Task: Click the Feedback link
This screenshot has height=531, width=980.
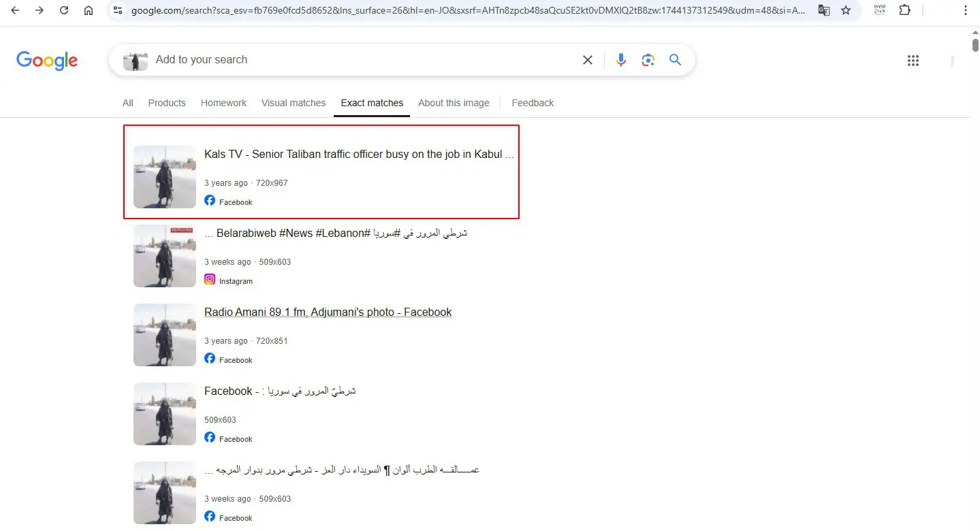Action: pyautogui.click(x=533, y=103)
